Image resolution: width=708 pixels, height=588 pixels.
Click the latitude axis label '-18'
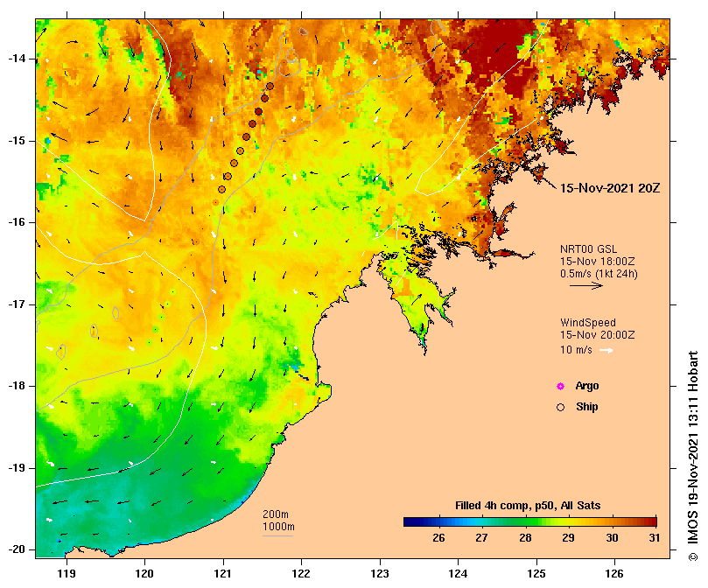tap(17, 386)
